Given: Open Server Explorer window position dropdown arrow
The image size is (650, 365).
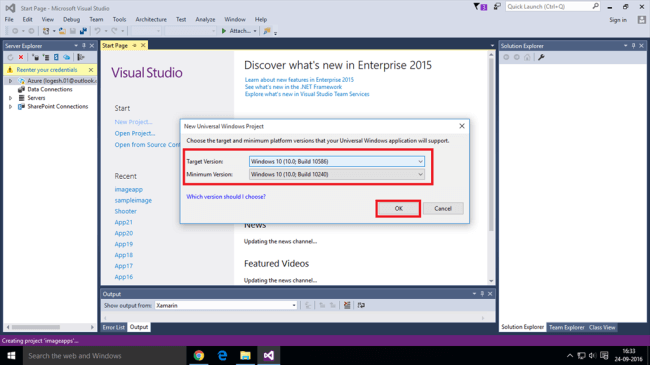Looking at the screenshot, I should [x=76, y=46].
